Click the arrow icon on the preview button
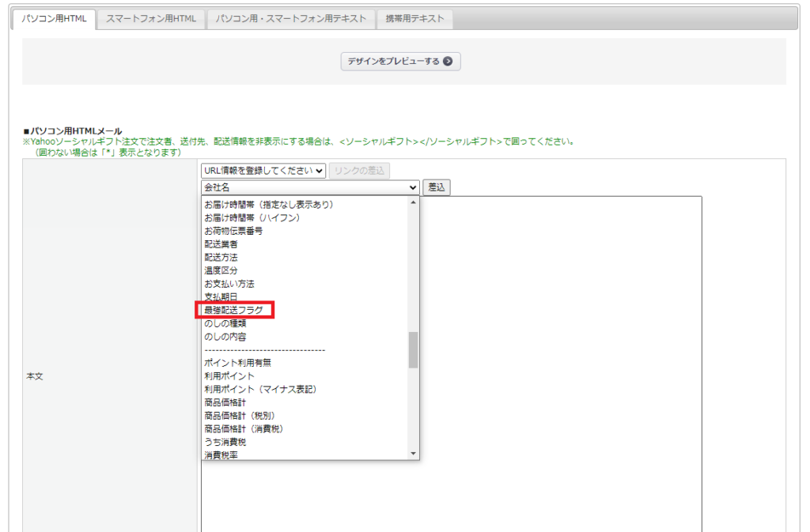The height and width of the screenshot is (532, 810). (x=448, y=62)
